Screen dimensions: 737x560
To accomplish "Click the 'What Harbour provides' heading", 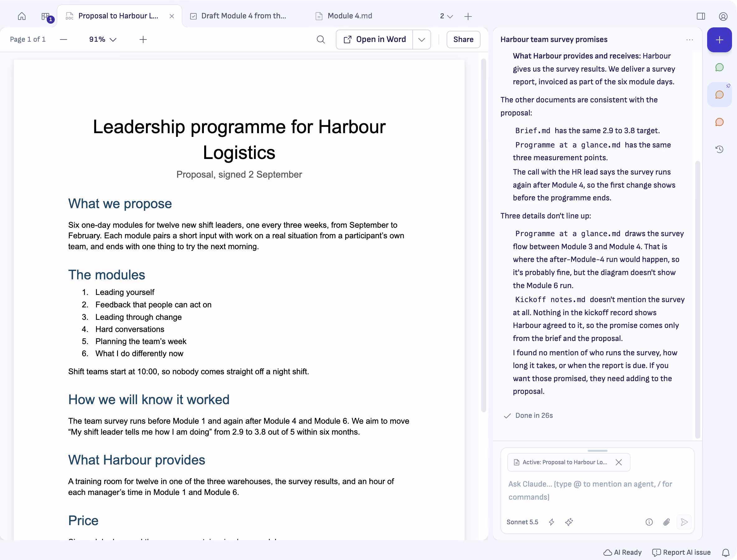I will click(136, 460).
